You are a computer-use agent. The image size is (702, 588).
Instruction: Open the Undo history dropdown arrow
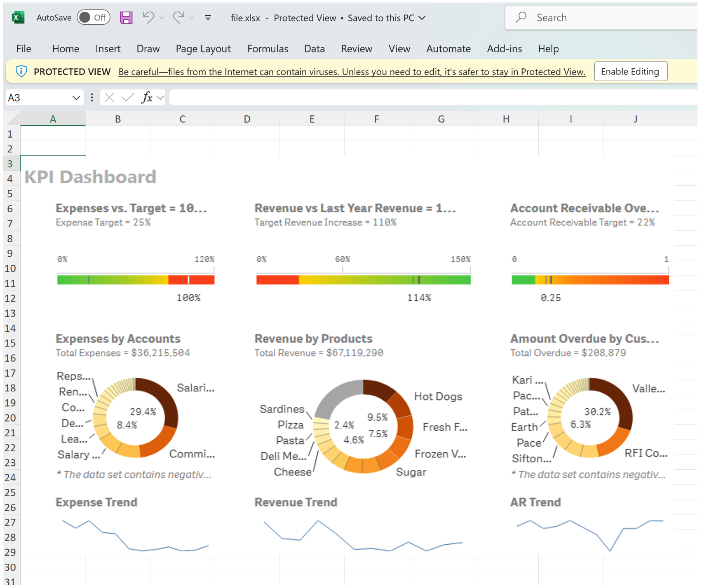(162, 18)
